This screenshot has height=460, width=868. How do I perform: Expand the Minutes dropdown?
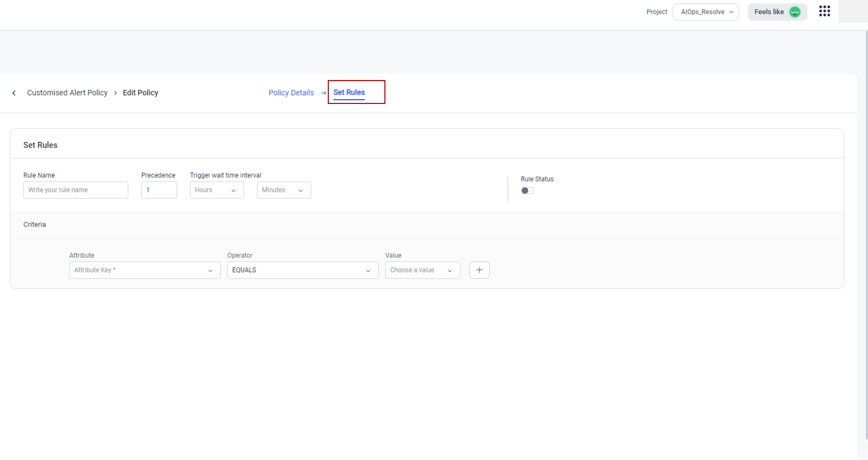[284, 190]
